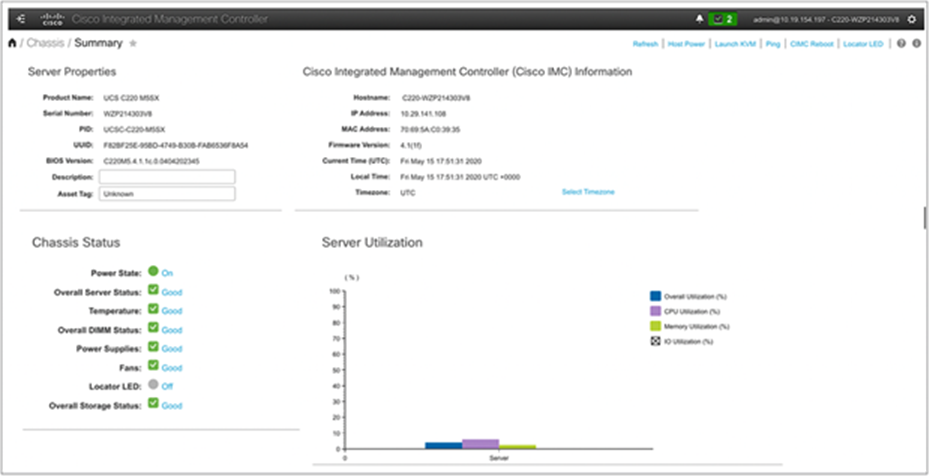Click the purple CPU Utilization chart bar

click(x=480, y=444)
